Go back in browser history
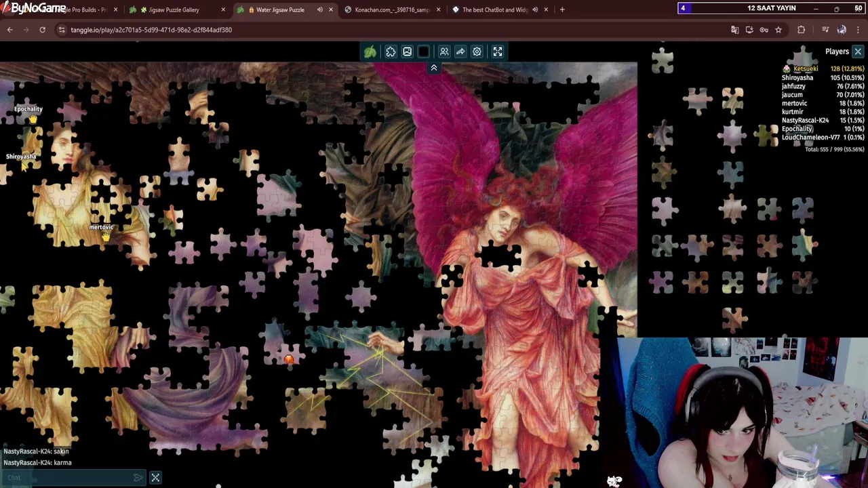This screenshot has width=868, height=488. pos(9,30)
